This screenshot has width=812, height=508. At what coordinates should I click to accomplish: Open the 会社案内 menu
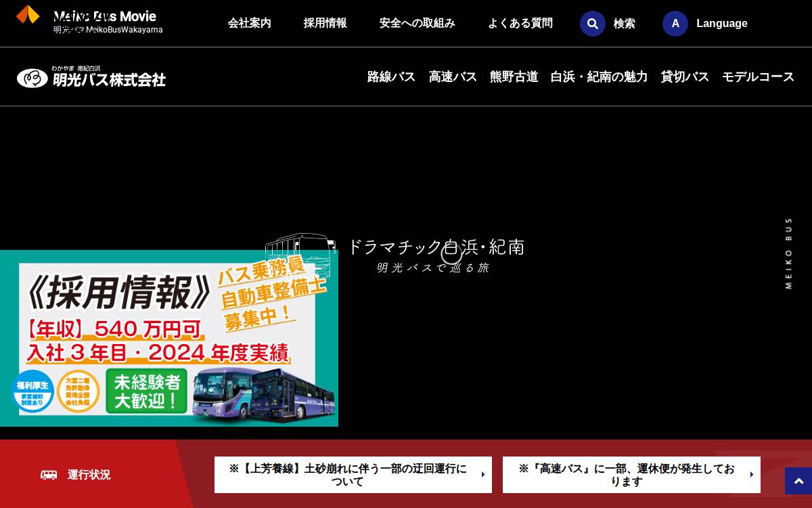pyautogui.click(x=250, y=23)
